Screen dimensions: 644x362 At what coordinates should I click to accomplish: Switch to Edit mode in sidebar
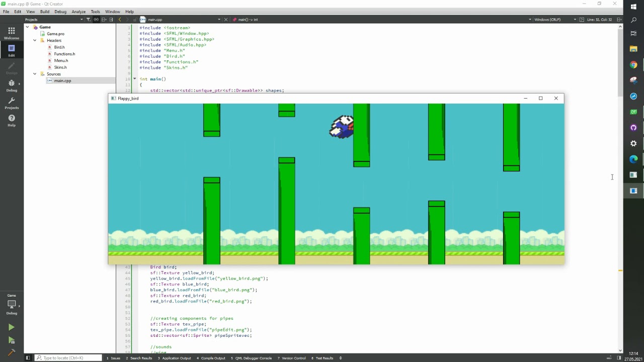coord(11,50)
